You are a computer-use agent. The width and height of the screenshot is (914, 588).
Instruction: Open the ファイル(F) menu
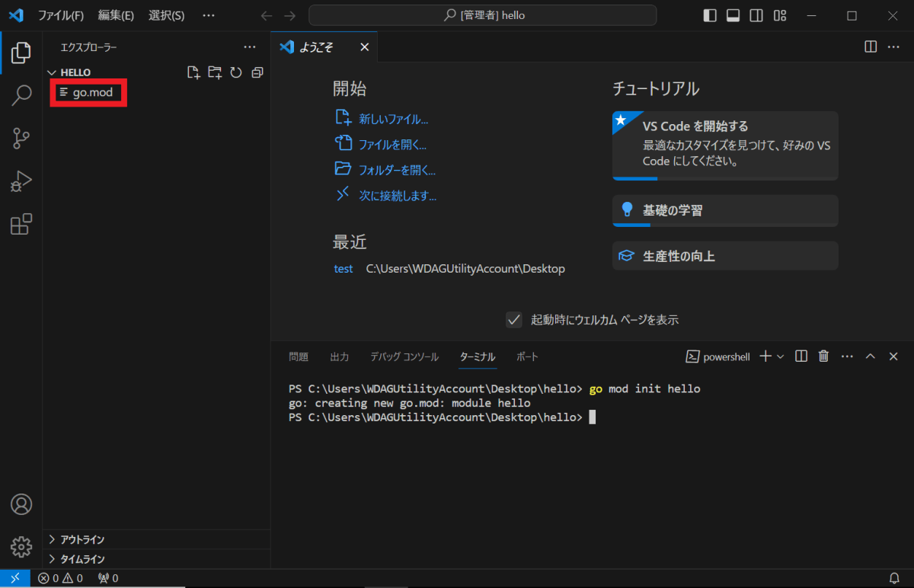[x=61, y=15]
